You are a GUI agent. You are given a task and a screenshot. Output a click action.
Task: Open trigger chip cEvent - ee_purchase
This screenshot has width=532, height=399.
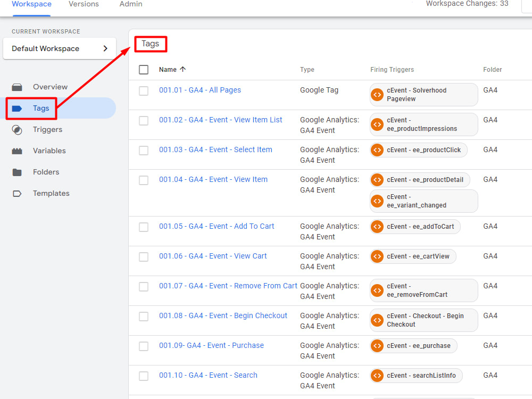(413, 346)
